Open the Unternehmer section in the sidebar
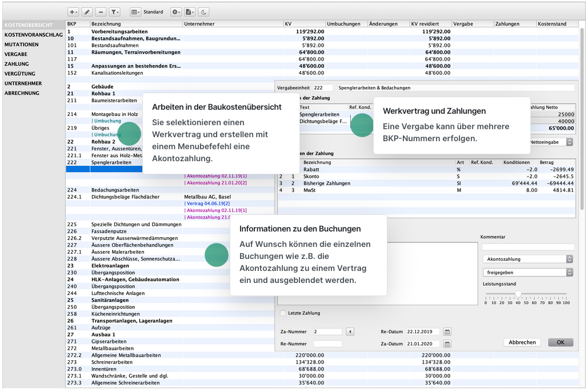 tap(23, 83)
